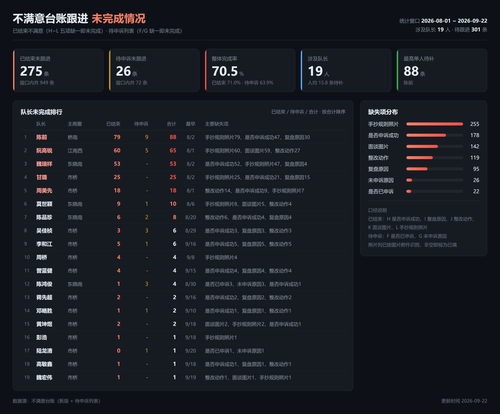Select the 70.5% 整体完成率 card
The image size is (500, 414).
pos(250,70)
